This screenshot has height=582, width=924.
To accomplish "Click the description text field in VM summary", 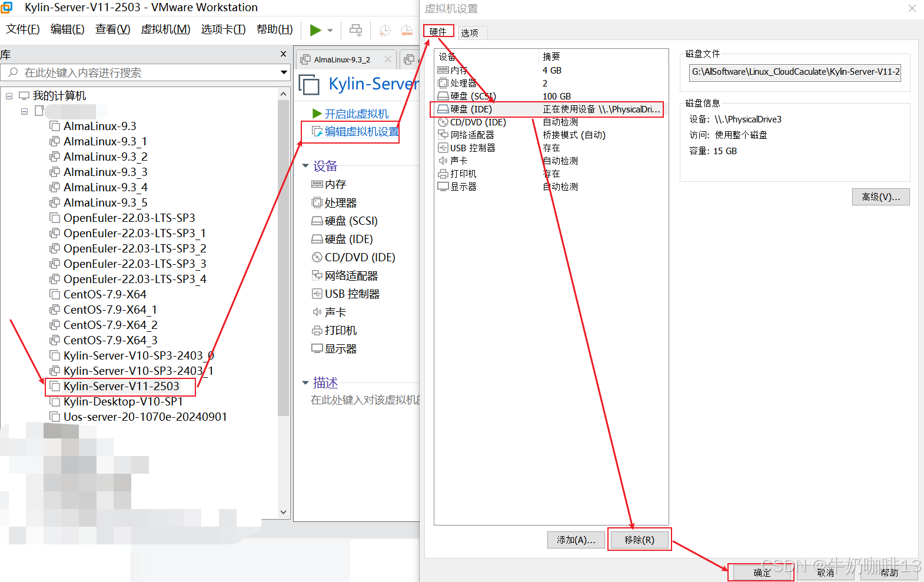I will [365, 400].
